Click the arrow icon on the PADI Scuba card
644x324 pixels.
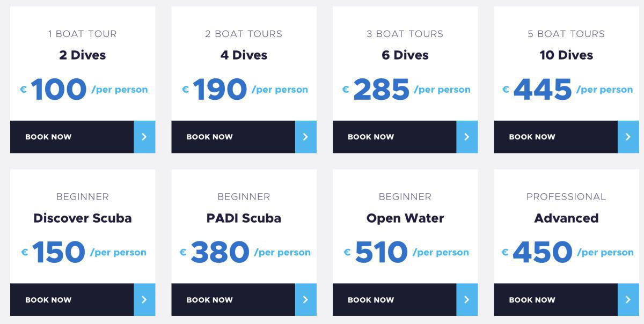305,300
